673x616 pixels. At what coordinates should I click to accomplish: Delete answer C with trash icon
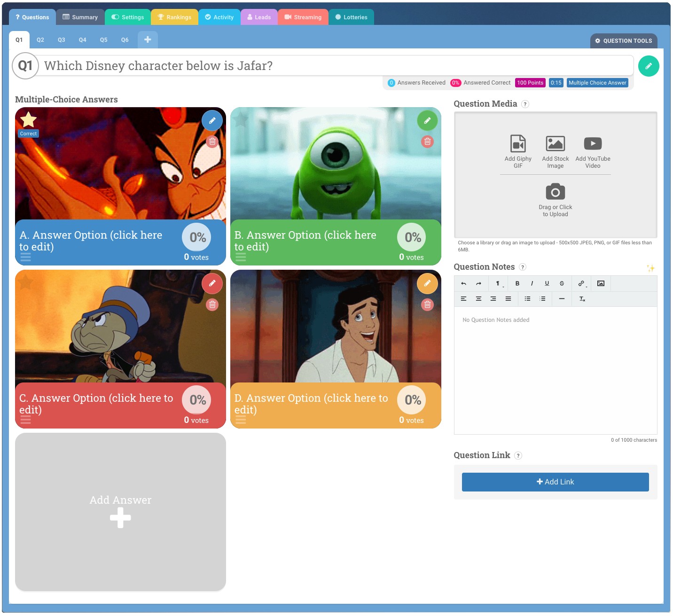pyautogui.click(x=212, y=304)
